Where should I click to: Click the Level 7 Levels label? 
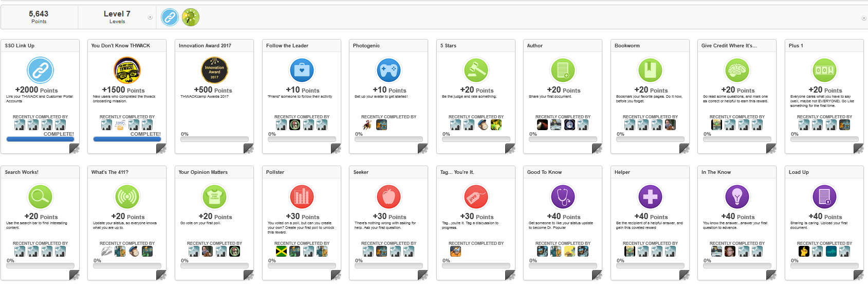117,17
